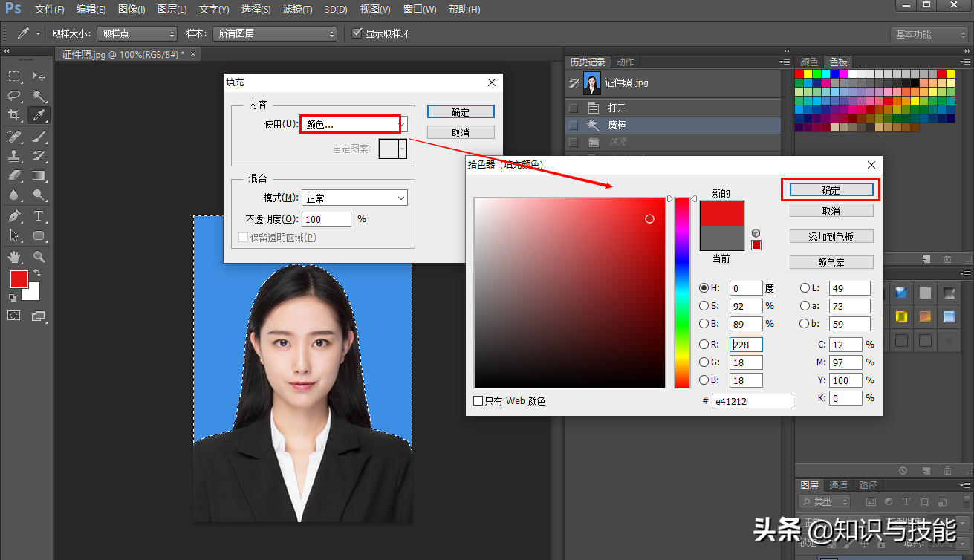This screenshot has height=560, width=974.
Task: Click the foreground red color swatch in toolbox
Action: [19, 280]
